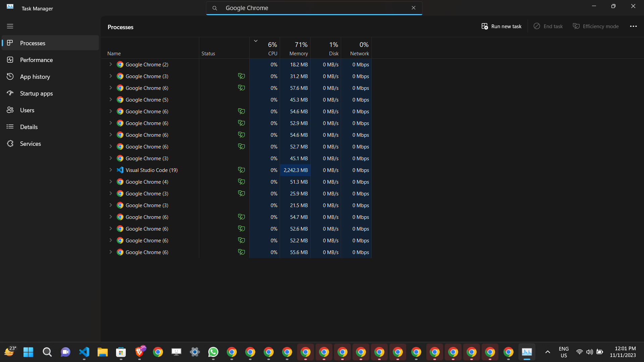Expand the Visual Studio Code (19) process group
The height and width of the screenshot is (362, 644).
click(x=111, y=170)
